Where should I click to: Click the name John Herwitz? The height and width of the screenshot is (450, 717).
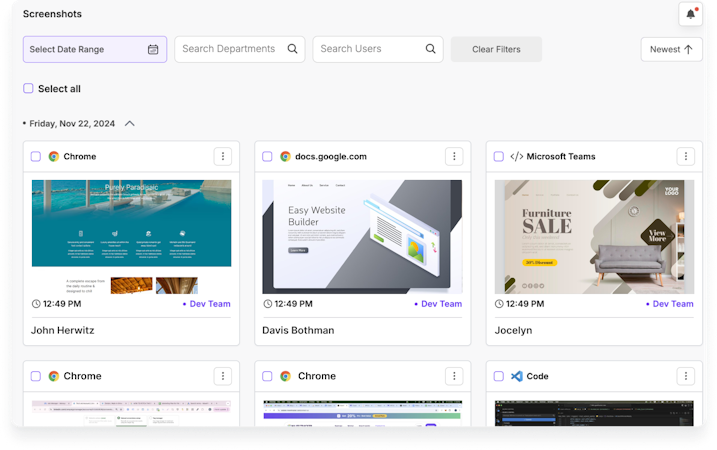[63, 330]
